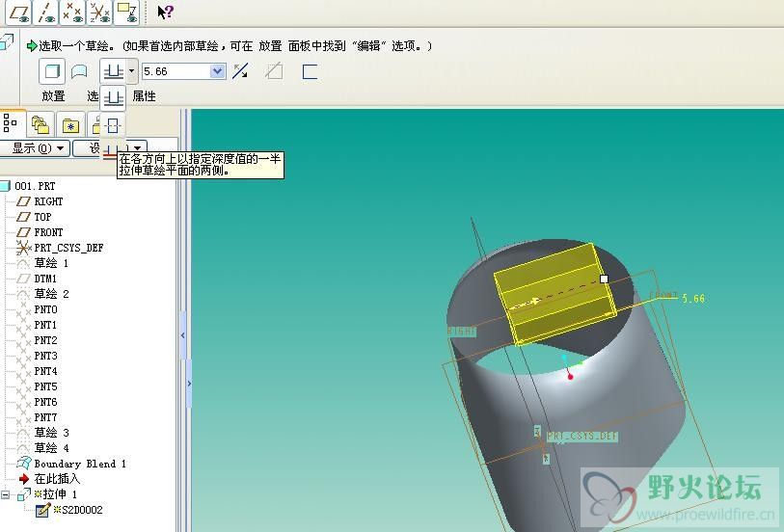Screen dimensions: 784x532
Task: Open the 属性 properties panel tab
Action: point(144,96)
